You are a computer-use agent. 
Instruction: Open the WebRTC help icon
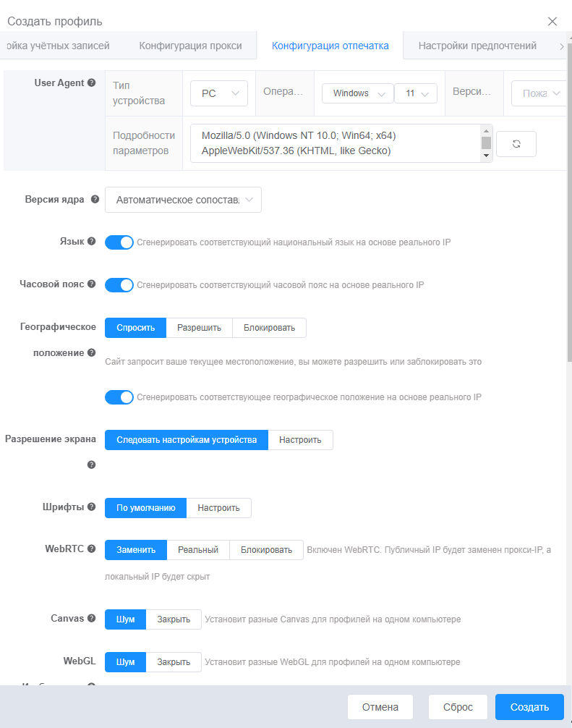click(x=91, y=549)
